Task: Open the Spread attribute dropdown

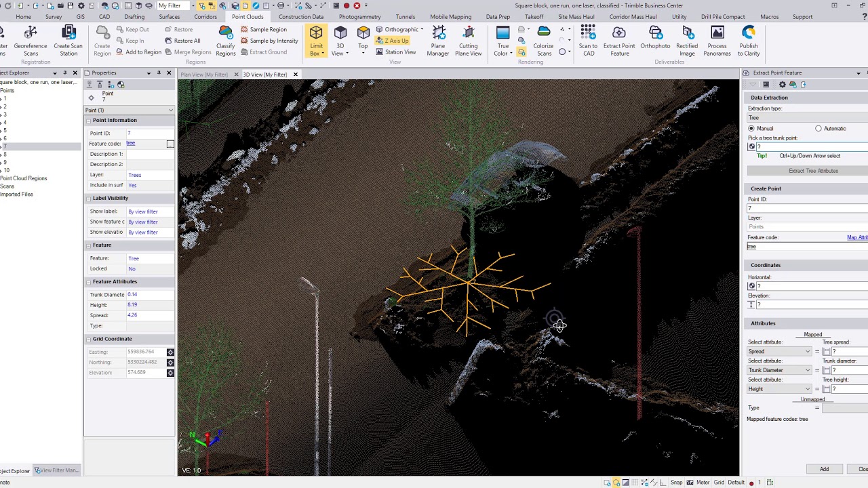Action: [779, 352]
